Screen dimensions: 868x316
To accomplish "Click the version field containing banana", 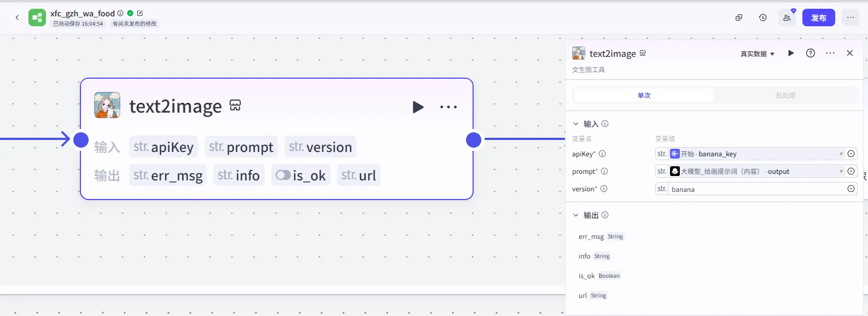I will pos(757,189).
